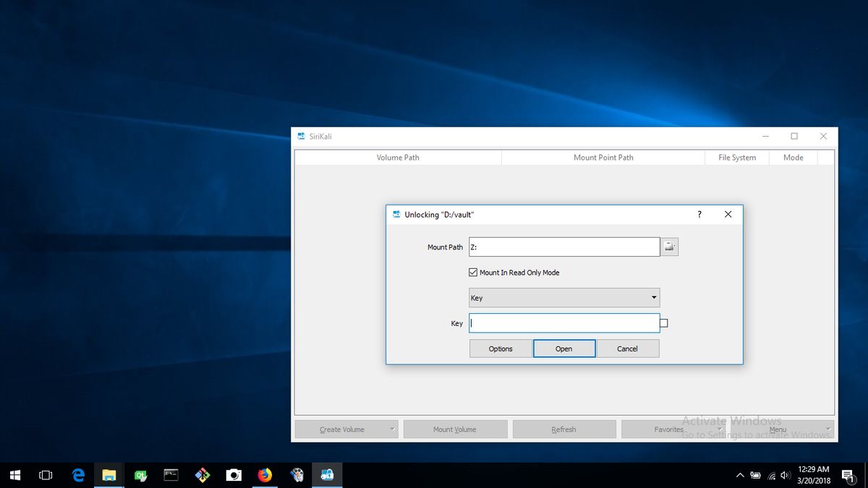Uncheck Mount In Read Only Mode

click(x=472, y=272)
